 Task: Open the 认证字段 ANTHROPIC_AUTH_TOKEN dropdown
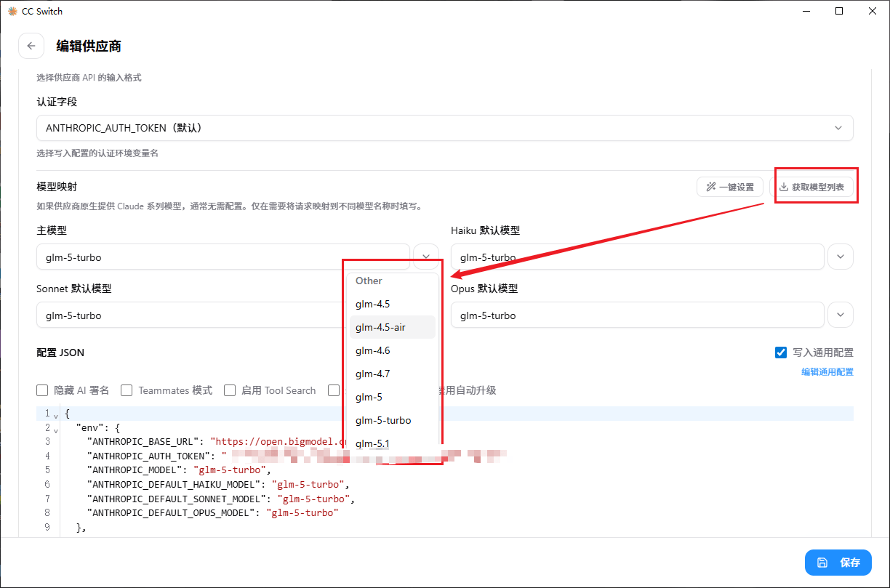pos(445,128)
